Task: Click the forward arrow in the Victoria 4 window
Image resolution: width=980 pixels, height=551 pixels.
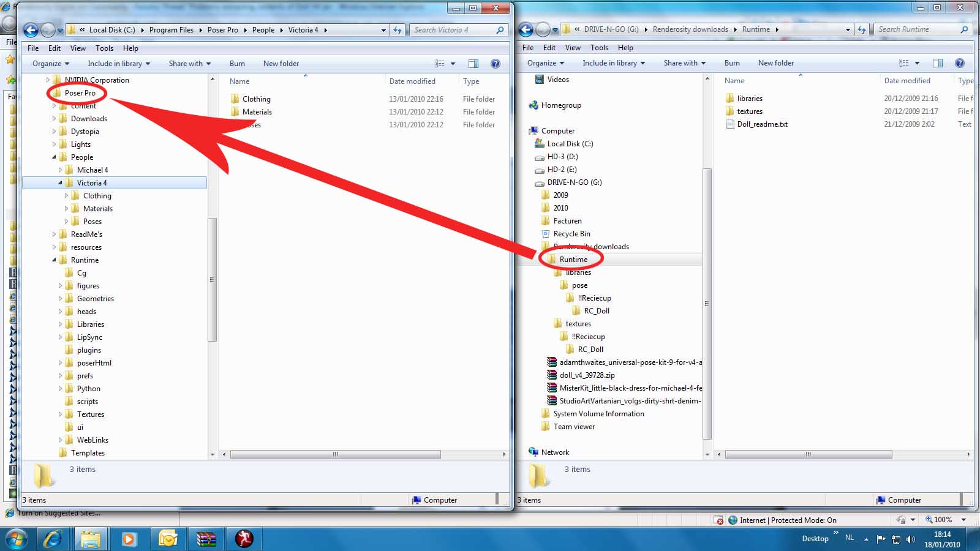Action: coord(48,29)
